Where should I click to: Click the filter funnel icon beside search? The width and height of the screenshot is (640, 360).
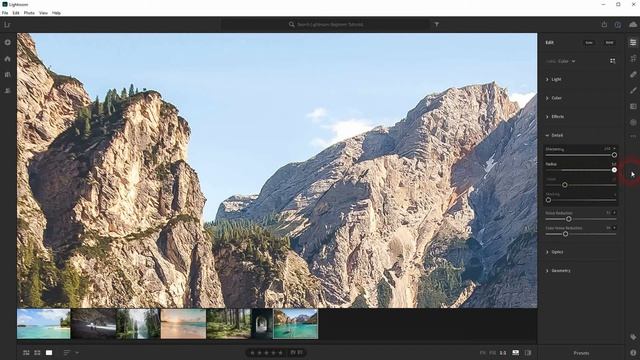(x=436, y=24)
